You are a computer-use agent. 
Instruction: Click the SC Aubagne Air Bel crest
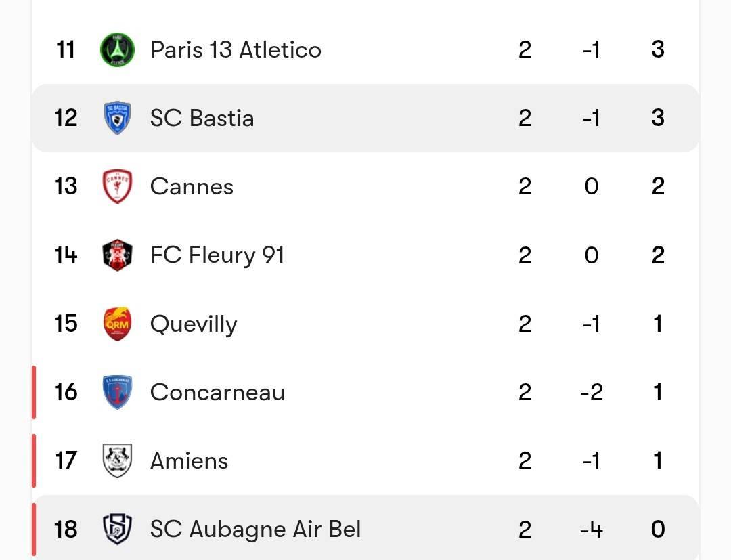117,530
